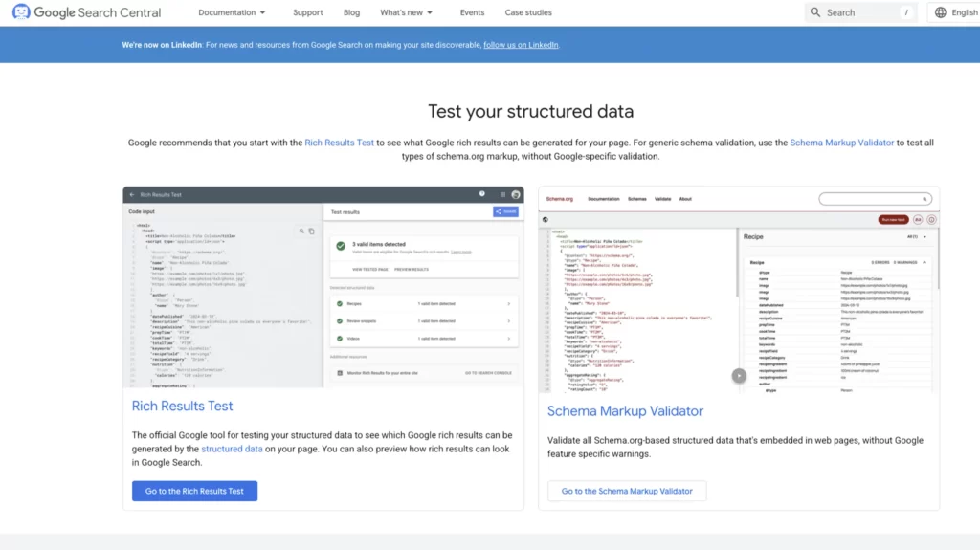Expand the What's new dropdown menu
Image resolution: width=980 pixels, height=550 pixels.
point(406,12)
